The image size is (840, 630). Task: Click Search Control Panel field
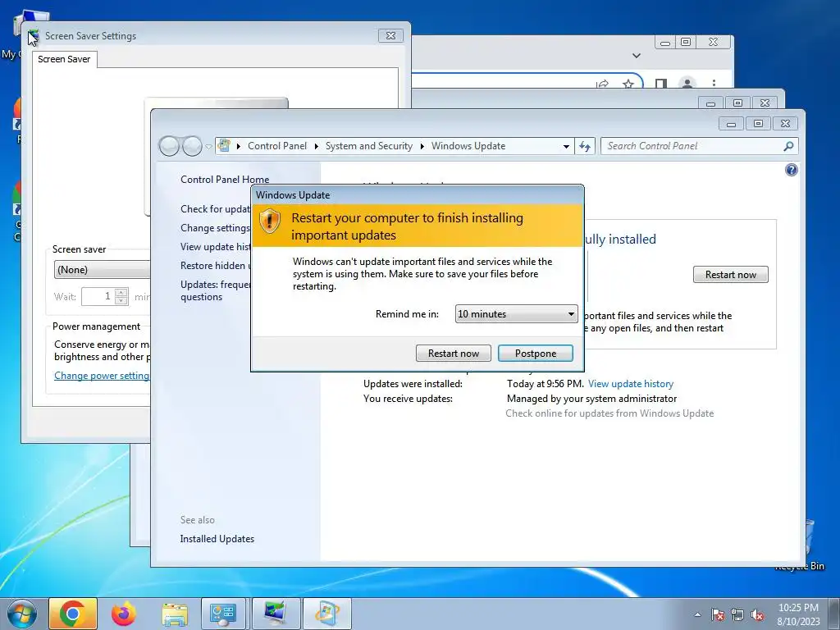(699, 146)
